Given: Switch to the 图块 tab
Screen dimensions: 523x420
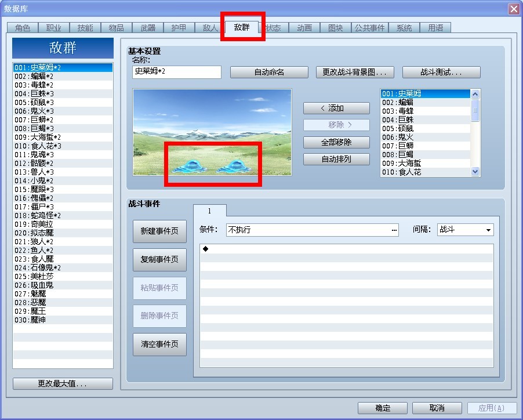Looking at the screenshot, I should (x=336, y=28).
